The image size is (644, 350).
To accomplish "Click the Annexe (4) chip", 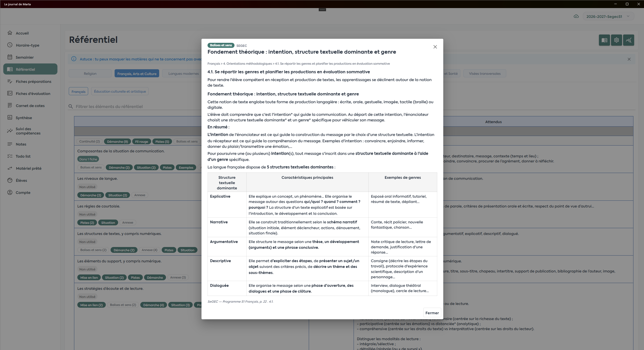I will (149, 250).
